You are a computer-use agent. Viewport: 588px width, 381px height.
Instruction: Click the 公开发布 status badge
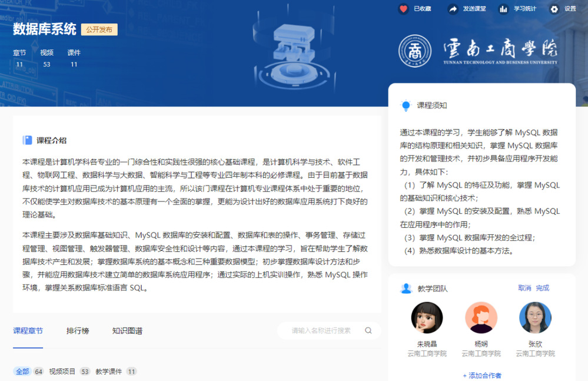pos(99,29)
